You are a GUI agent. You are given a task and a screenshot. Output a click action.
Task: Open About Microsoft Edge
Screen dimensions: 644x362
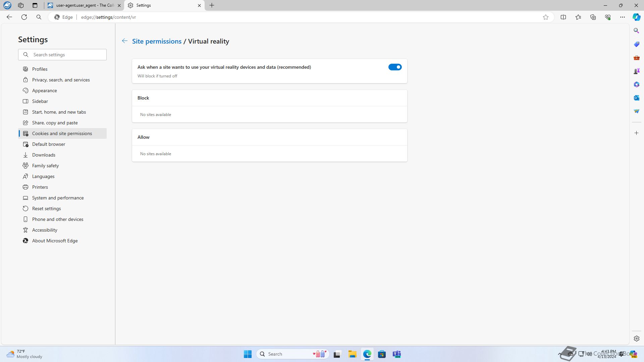62,241
